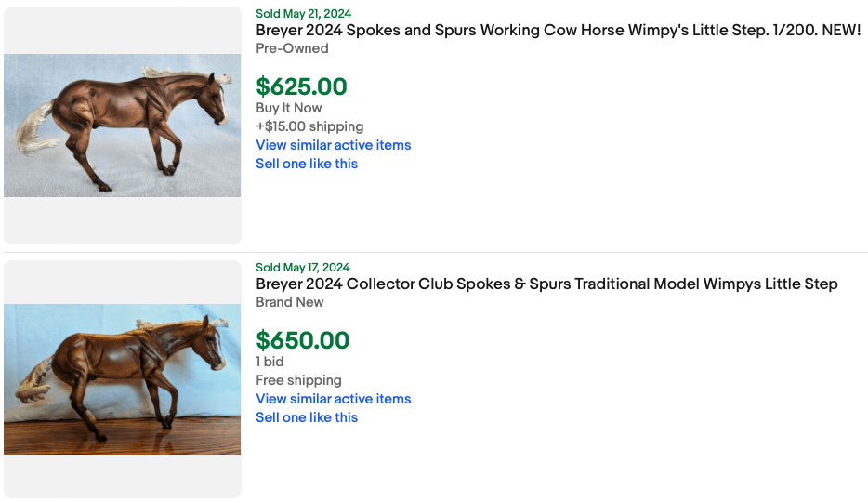
Task: Click the 1 bid text
Action: coord(270,362)
